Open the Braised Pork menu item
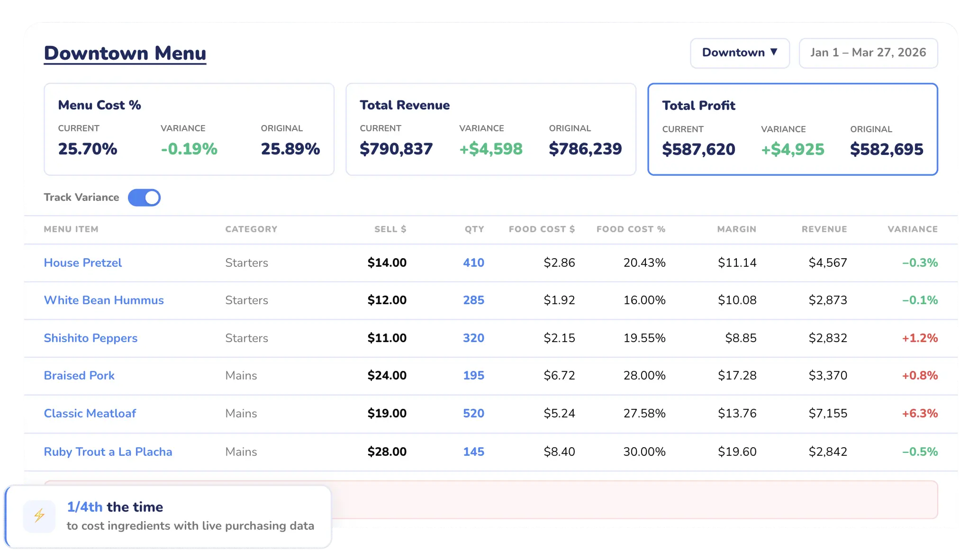This screenshot has height=560, width=978. [x=79, y=376]
